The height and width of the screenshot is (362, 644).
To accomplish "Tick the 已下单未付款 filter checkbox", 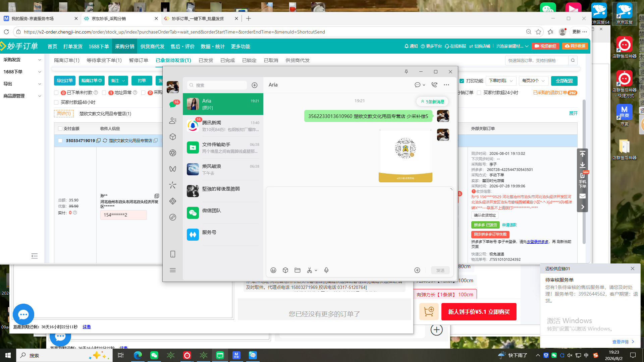I will 56,93.
